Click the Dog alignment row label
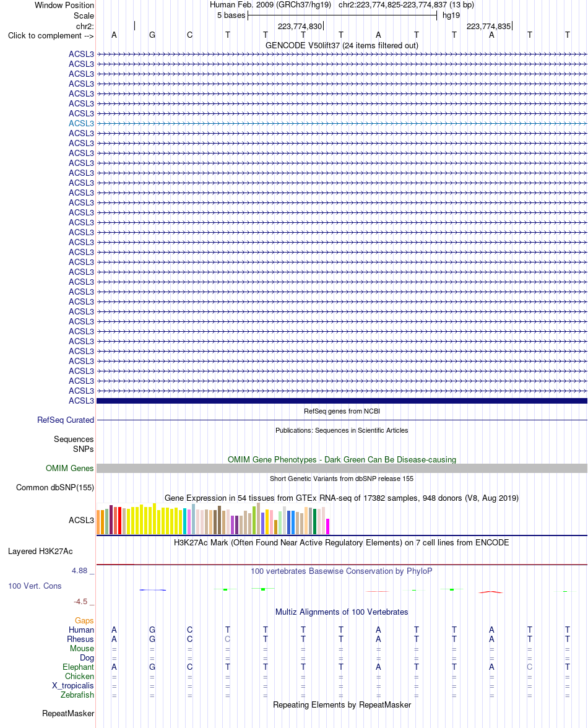Viewport: 588px width, 728px height. [x=87, y=658]
